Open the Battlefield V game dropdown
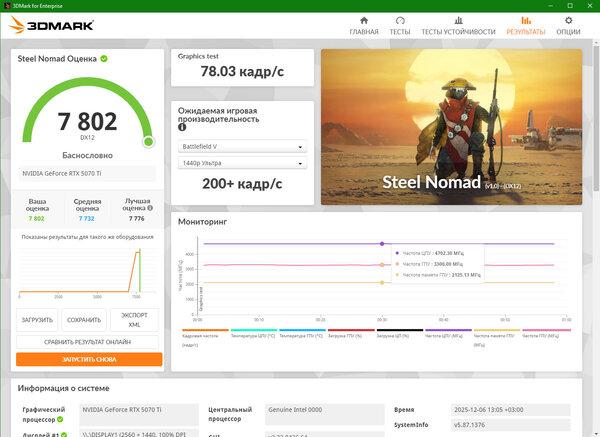 [x=242, y=147]
